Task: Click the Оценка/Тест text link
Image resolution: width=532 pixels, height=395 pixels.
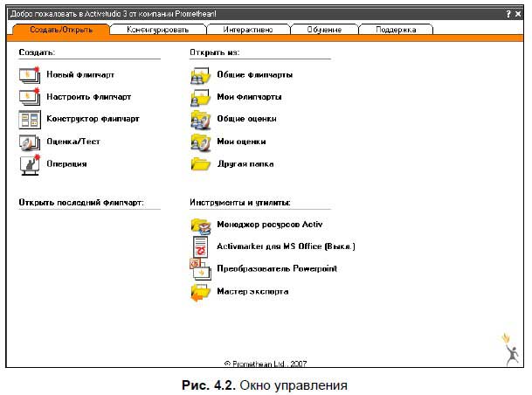Action: 73,142
